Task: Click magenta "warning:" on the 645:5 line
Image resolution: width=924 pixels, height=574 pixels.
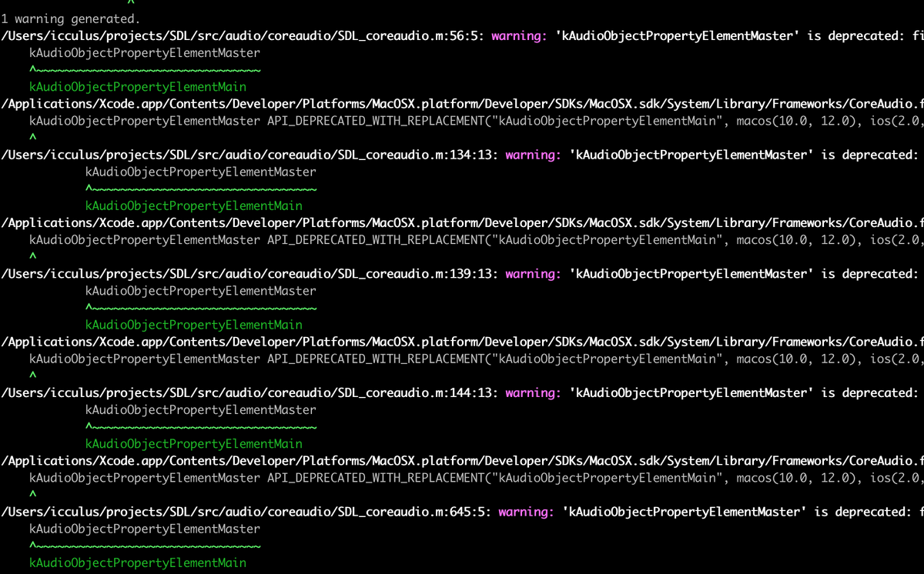Action: coord(527,512)
